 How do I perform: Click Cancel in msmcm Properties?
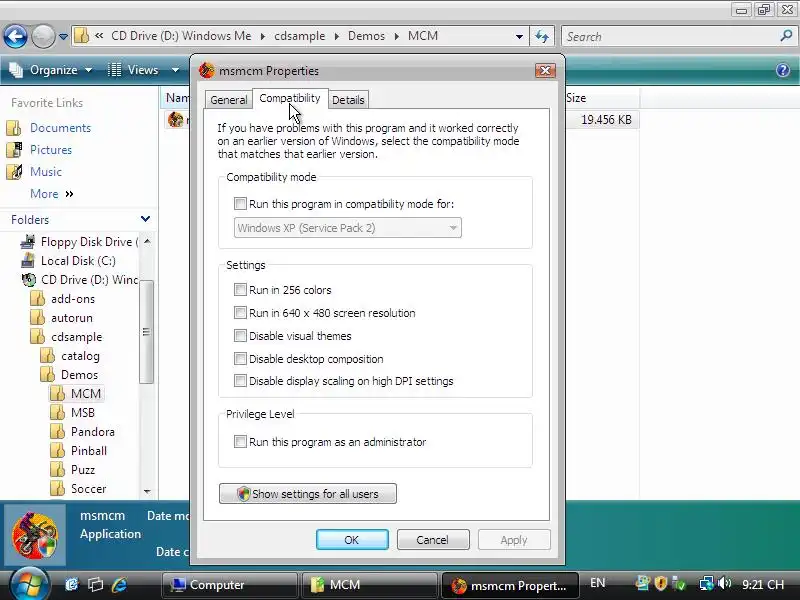tap(433, 540)
